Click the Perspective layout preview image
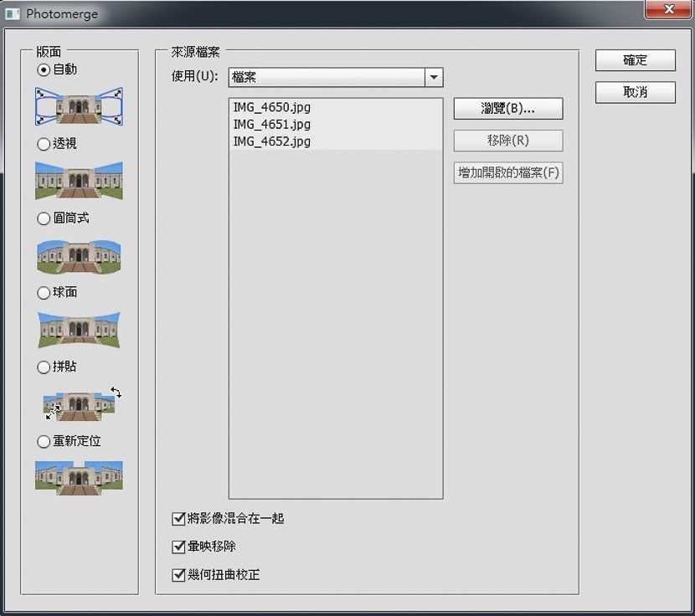The image size is (695, 616). coord(79,181)
